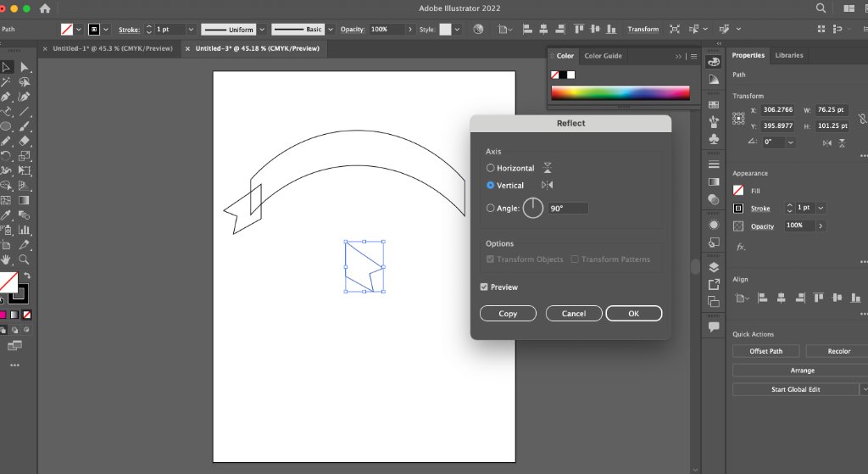The image size is (868, 474).
Task: Select the Eraser tool
Action: [x=25, y=142]
